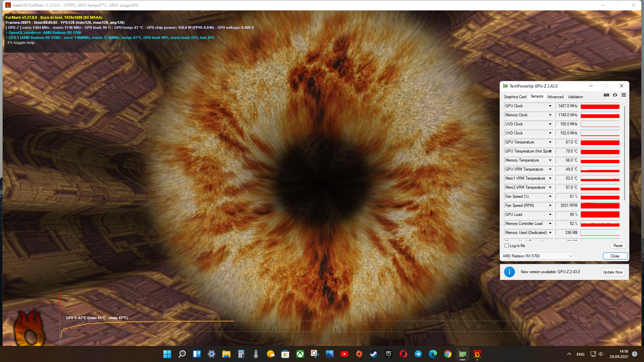Click the GPU-Z screenshot camera icon
The image size is (644, 362).
pos(606,95)
